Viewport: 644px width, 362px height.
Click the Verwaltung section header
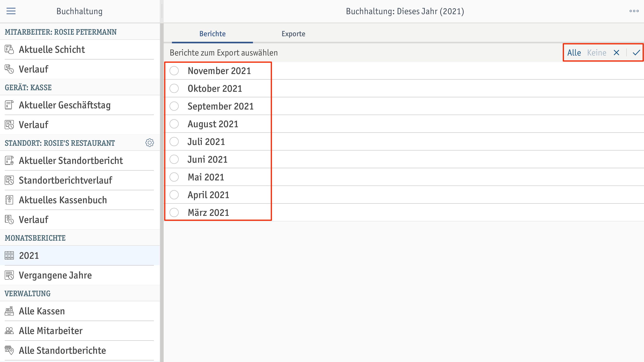(x=28, y=293)
